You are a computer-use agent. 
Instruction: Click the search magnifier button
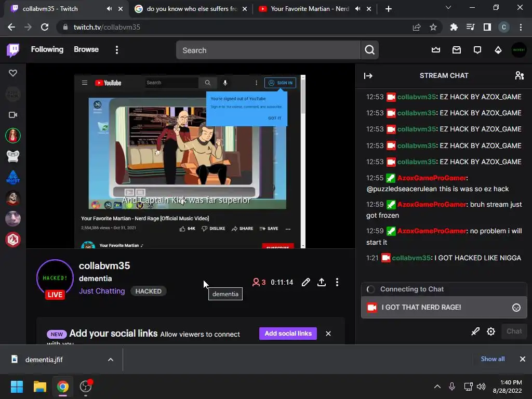coord(370,50)
